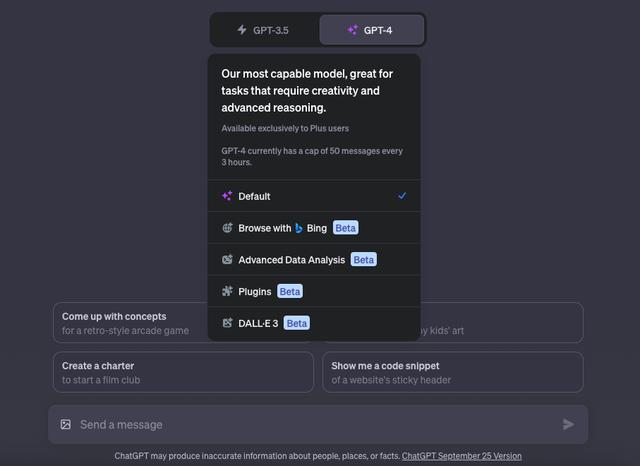Choose Advanced Data Analysis mode
This screenshot has width=640, height=466.
click(x=314, y=260)
